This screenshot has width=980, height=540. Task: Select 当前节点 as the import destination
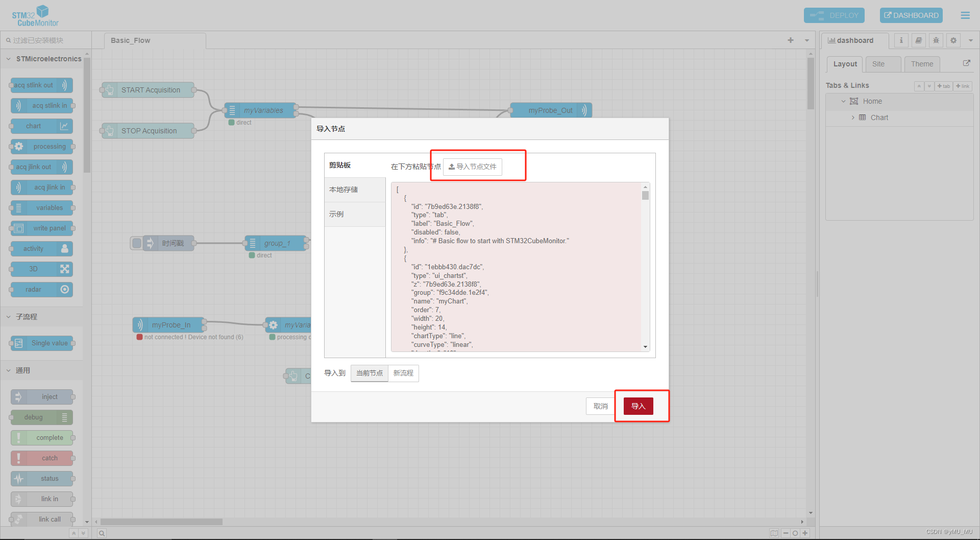[x=369, y=373]
